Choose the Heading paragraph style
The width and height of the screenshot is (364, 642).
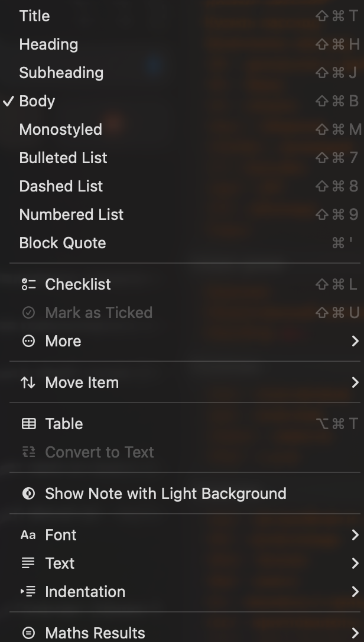[48, 44]
